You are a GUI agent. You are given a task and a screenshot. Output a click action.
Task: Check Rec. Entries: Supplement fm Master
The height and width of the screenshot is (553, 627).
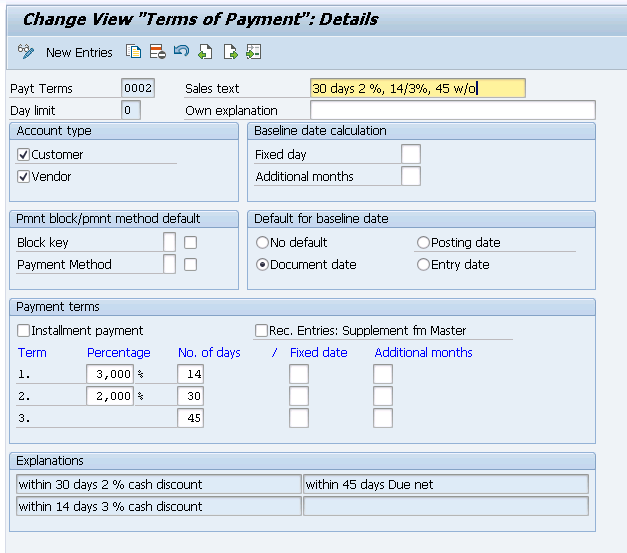pyautogui.click(x=261, y=330)
